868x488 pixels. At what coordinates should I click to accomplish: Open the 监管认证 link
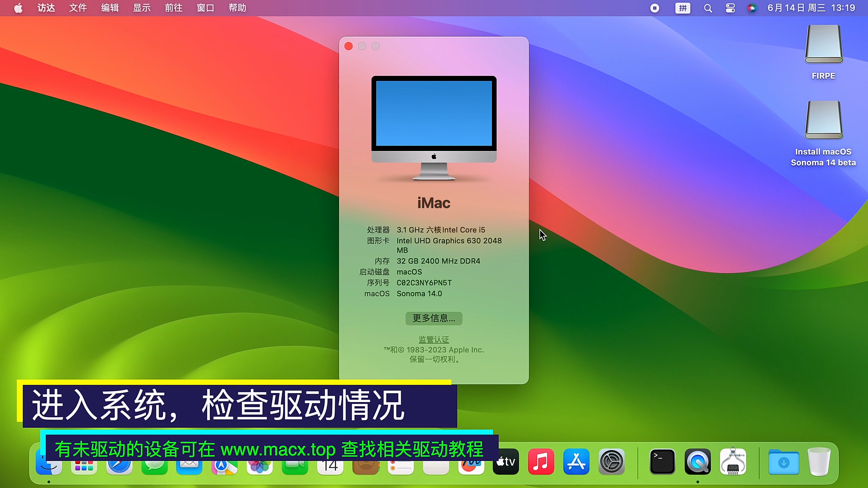434,339
